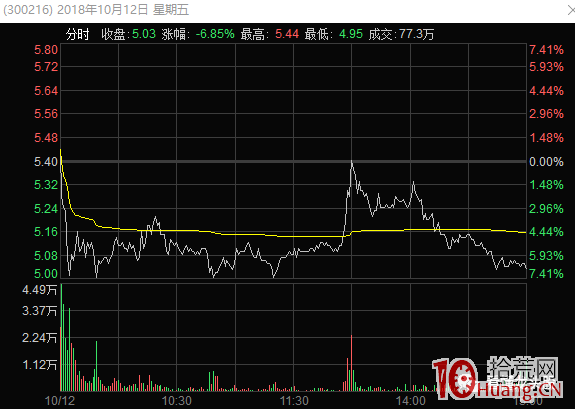Click the 5.48 price axis label

click(46, 138)
